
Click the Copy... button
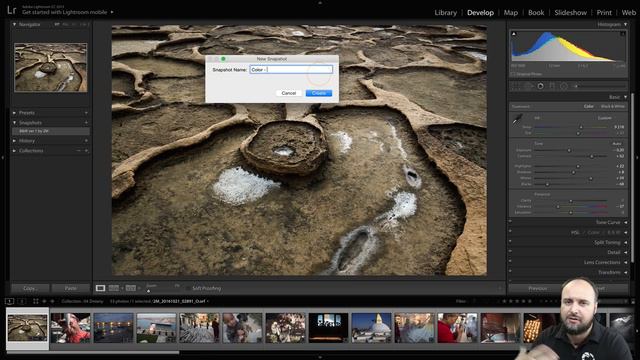click(x=30, y=288)
